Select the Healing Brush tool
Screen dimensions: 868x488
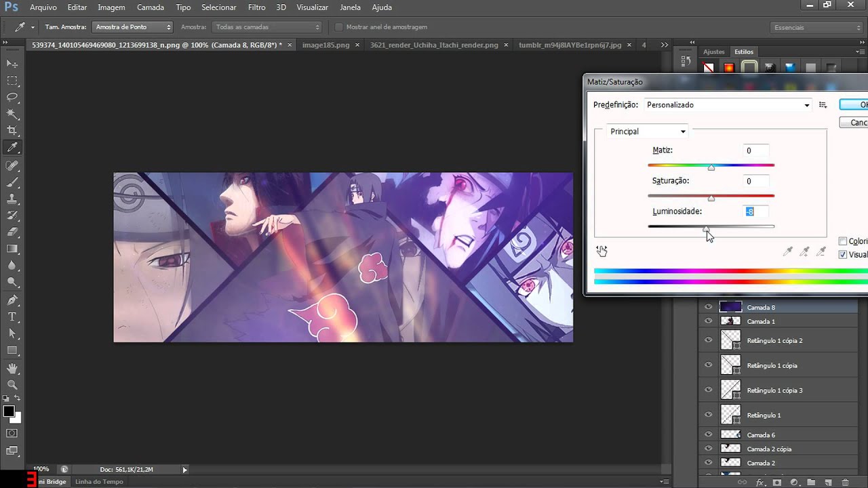(x=12, y=165)
